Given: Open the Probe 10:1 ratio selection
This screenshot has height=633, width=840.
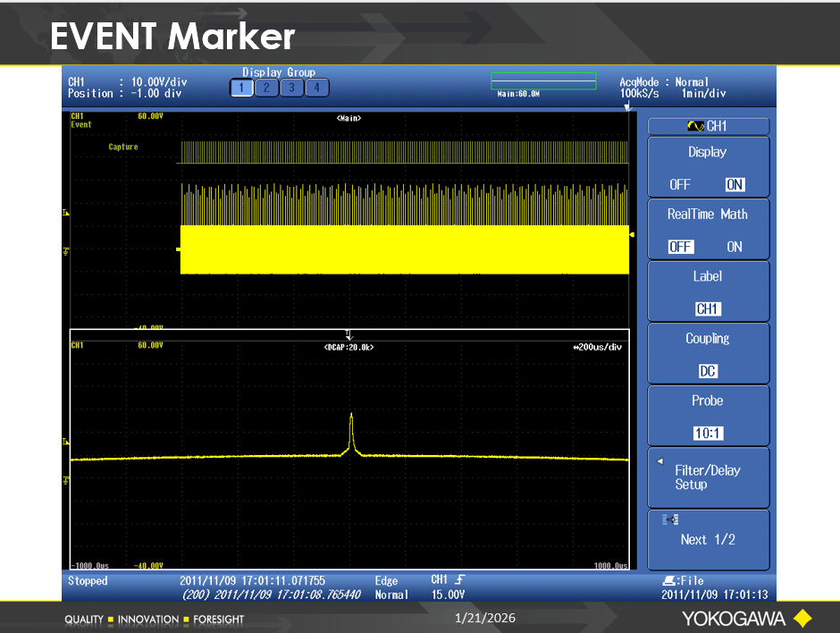Looking at the screenshot, I should click(708, 434).
